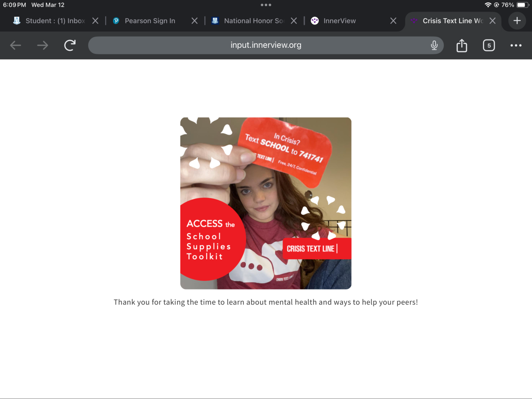Show the tab switcher with 5 tabs
The height and width of the screenshot is (399, 532).
coord(489,45)
